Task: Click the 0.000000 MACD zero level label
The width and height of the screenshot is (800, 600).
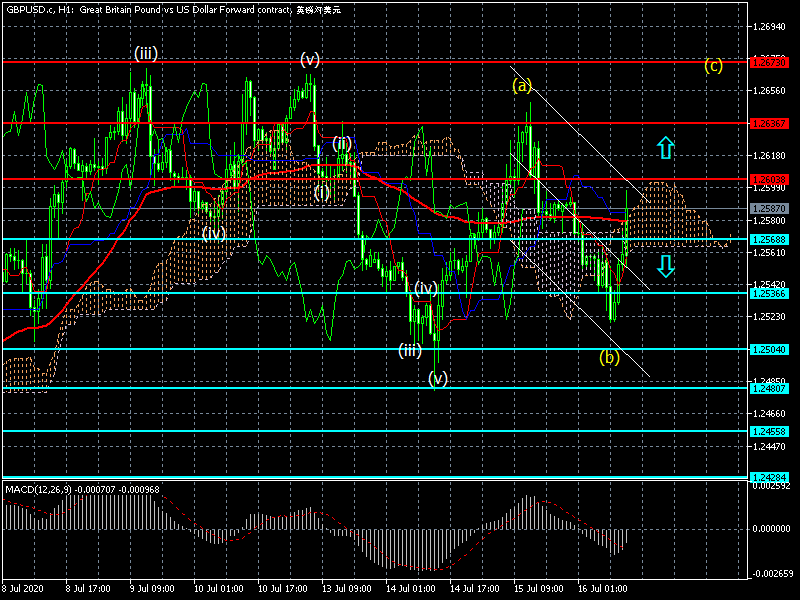Action: coord(770,528)
